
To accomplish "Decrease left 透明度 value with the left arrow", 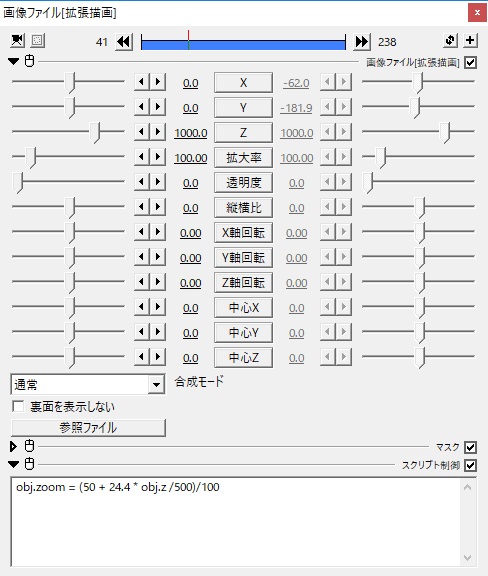I will point(142,181).
